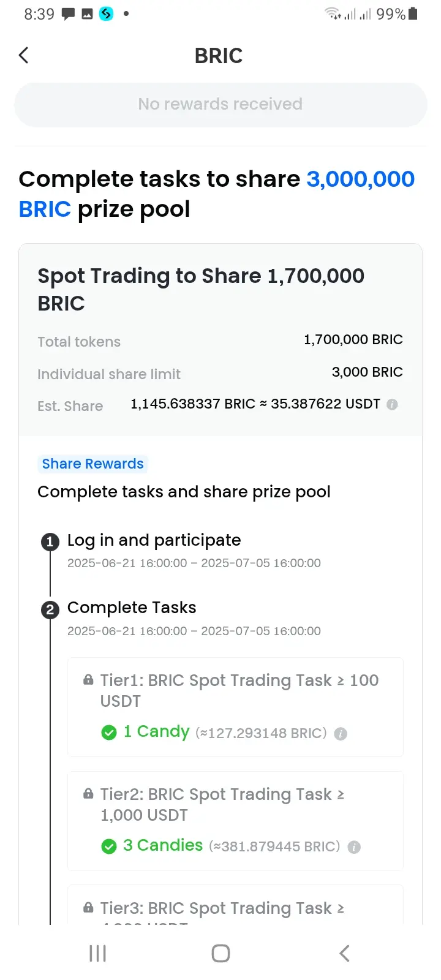The width and height of the screenshot is (441, 980).
Task: Open the Share Rewards tag
Action: pyautogui.click(x=92, y=464)
